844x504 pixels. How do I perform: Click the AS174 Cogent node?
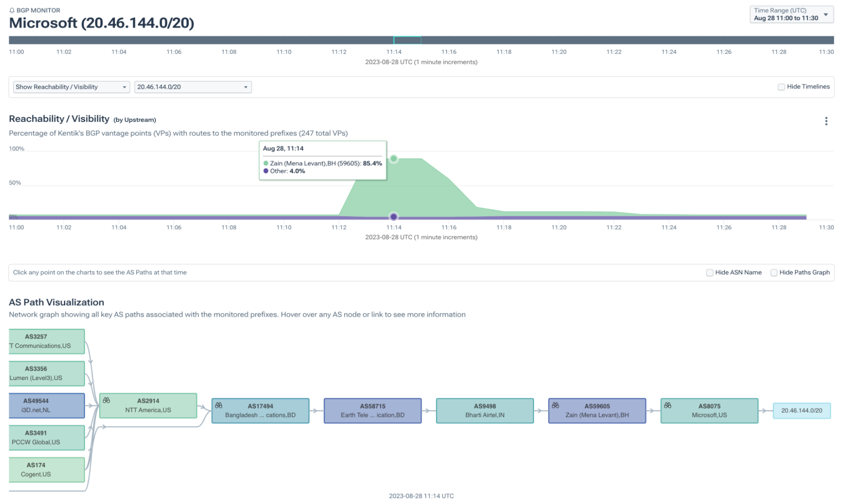[46, 469]
